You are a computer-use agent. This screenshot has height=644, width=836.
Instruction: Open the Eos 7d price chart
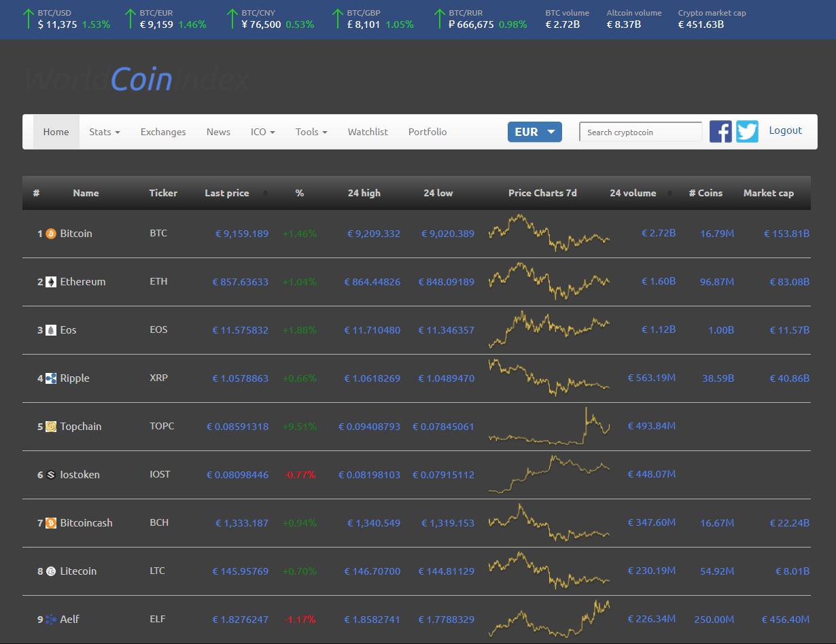point(549,329)
